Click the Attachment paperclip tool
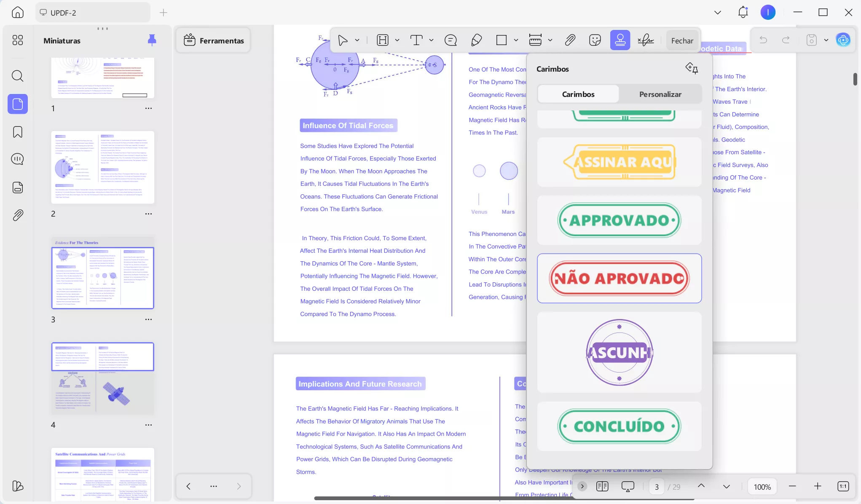The height and width of the screenshot is (504, 861). click(x=570, y=40)
